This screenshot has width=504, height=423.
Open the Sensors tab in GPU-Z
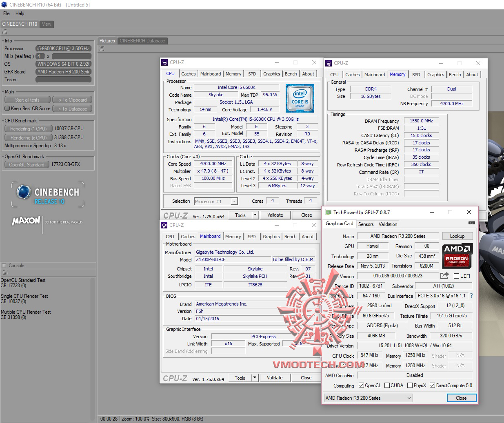366,224
